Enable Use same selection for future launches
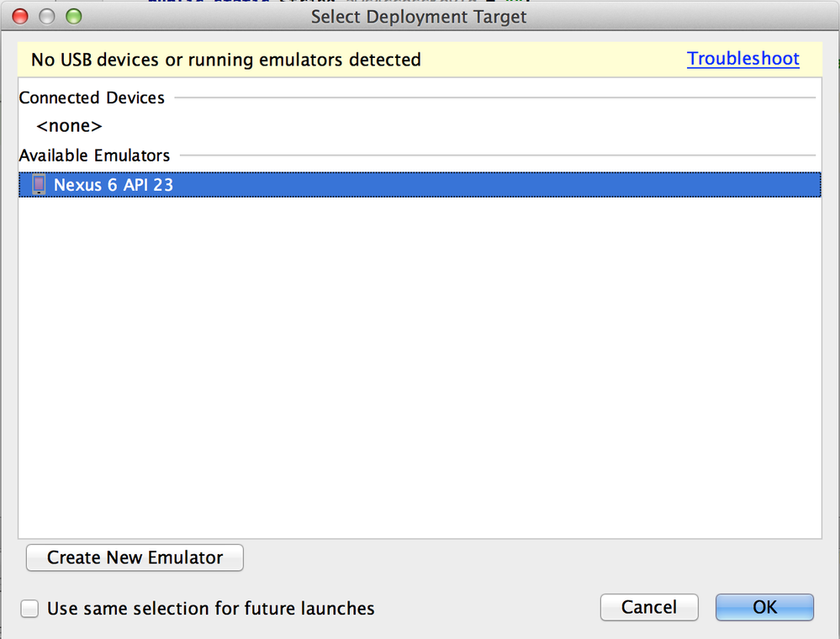The height and width of the screenshot is (639, 840). point(30,609)
